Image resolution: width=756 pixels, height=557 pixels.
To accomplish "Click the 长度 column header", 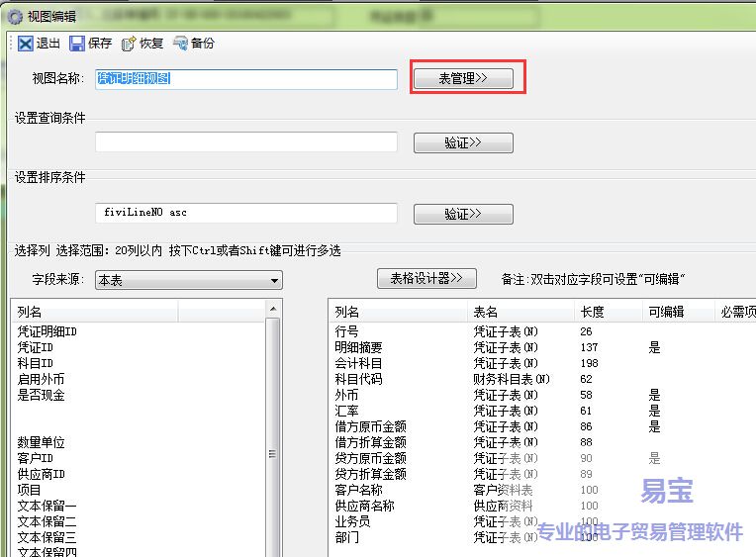I will pyautogui.click(x=592, y=312).
